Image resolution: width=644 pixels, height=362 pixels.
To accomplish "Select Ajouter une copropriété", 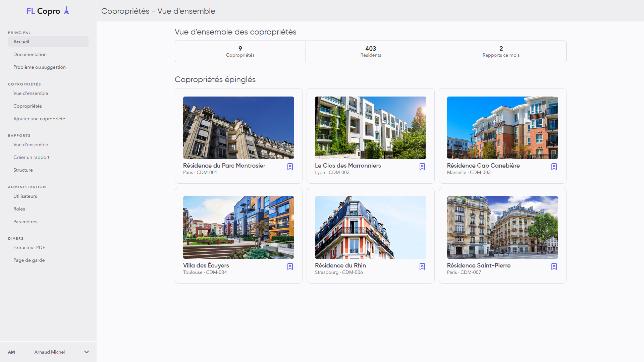I will (48, 119).
